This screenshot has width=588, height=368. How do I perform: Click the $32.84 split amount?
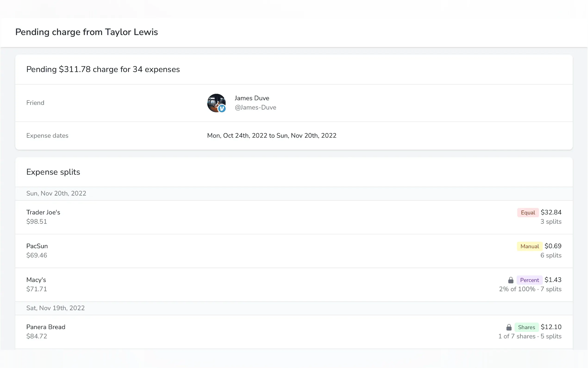[551, 212]
